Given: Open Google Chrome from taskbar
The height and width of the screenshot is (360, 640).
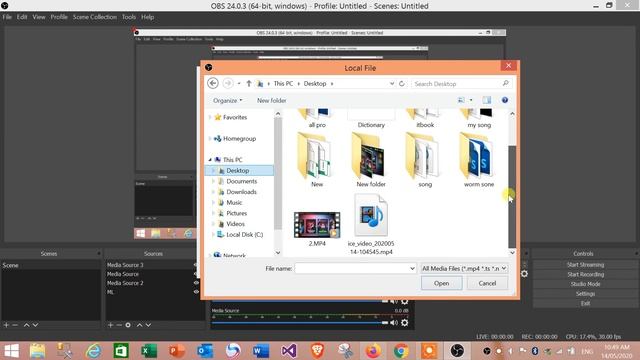Looking at the screenshot, I should (x=401, y=351).
